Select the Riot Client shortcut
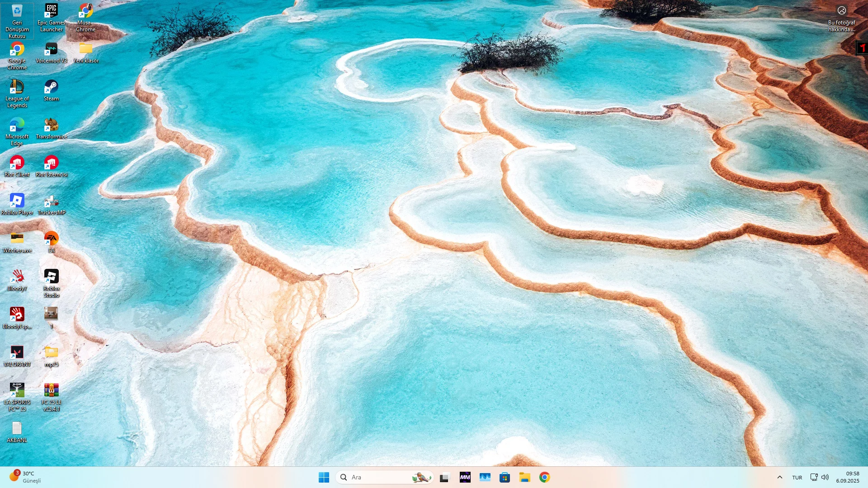868x488 pixels. [17, 166]
